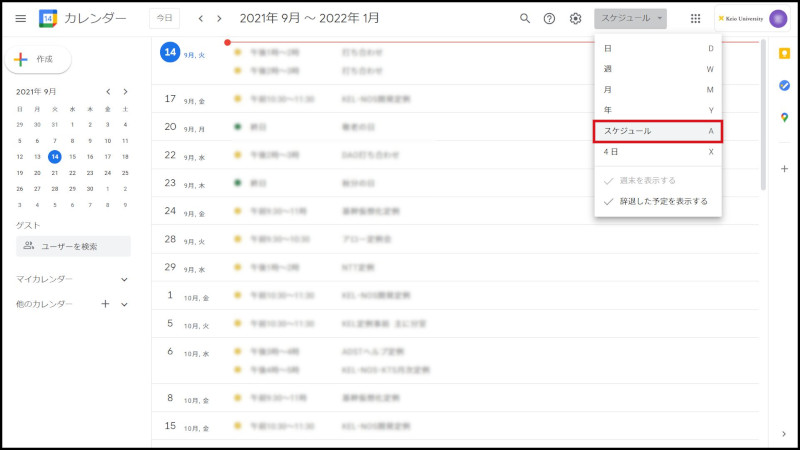This screenshot has height=450, width=800.
Task: Open the settings gear menu
Action: point(575,18)
